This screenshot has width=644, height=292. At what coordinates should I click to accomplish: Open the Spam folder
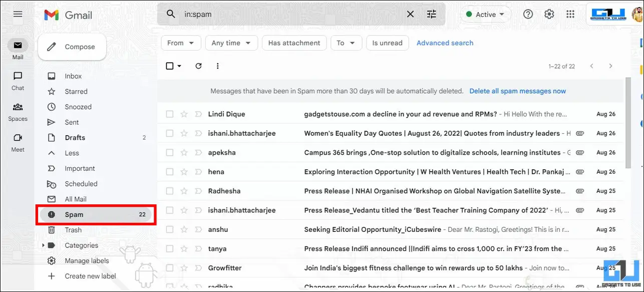pos(96,214)
